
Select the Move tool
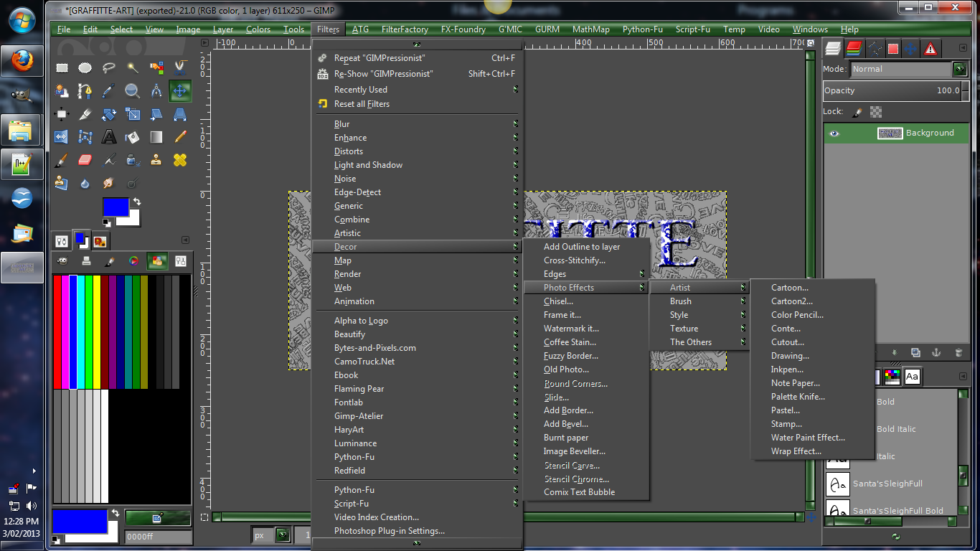click(180, 91)
